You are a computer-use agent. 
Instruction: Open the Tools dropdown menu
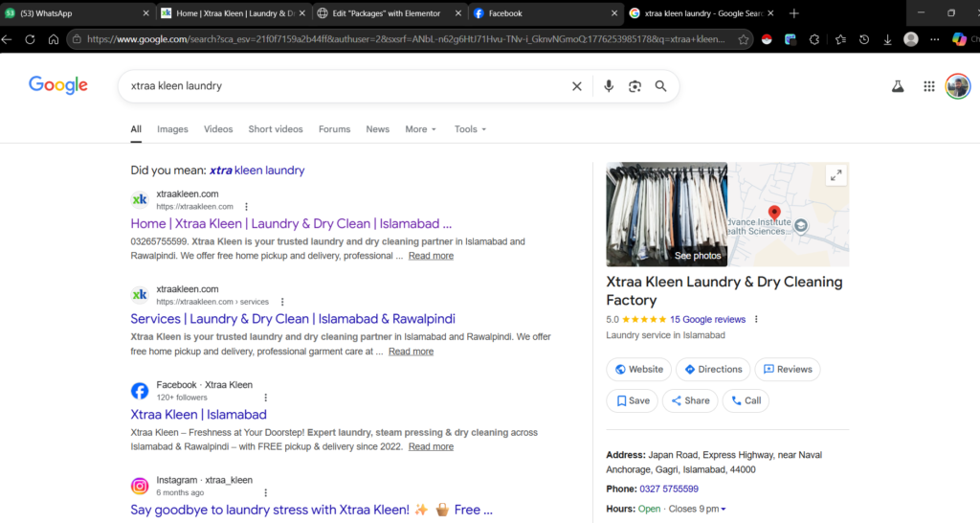click(x=470, y=129)
